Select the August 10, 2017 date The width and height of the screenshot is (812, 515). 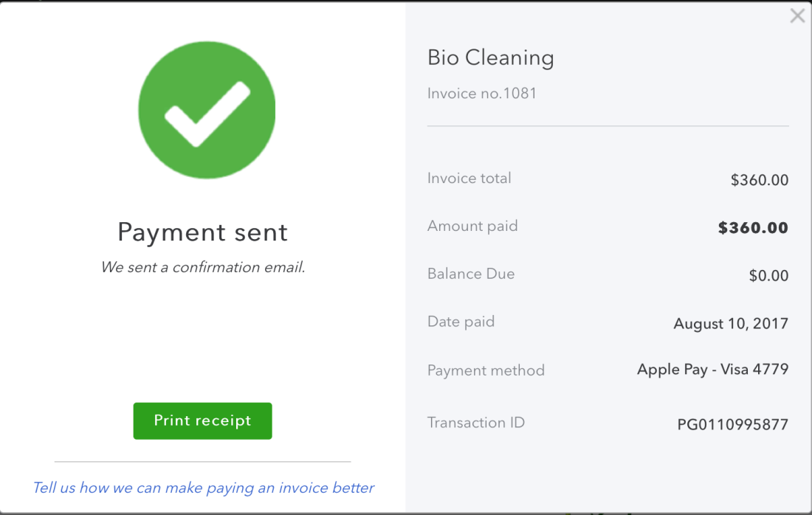(731, 324)
